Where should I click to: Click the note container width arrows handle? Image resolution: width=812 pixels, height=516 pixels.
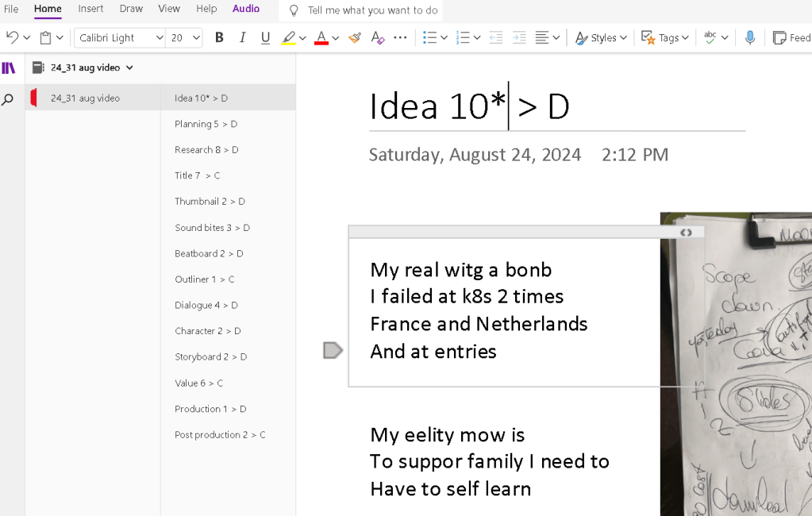686,233
